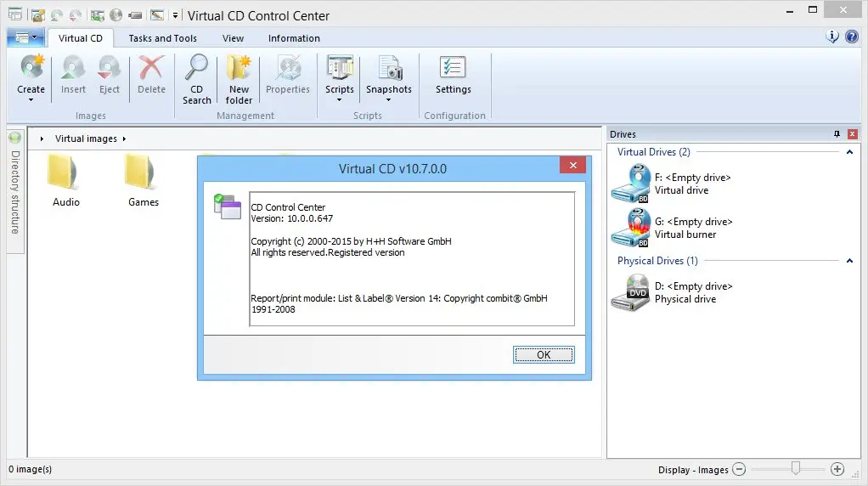Click the blue Help question icon

pyautogui.click(x=852, y=37)
